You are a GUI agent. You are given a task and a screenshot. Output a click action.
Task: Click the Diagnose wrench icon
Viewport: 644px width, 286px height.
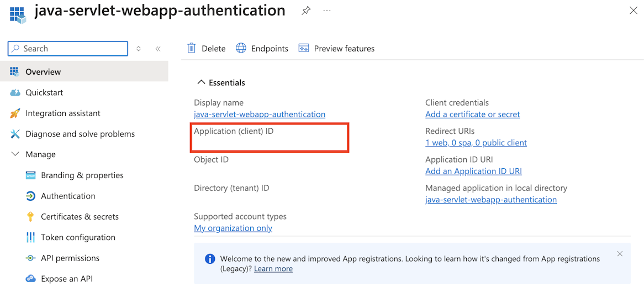point(15,134)
